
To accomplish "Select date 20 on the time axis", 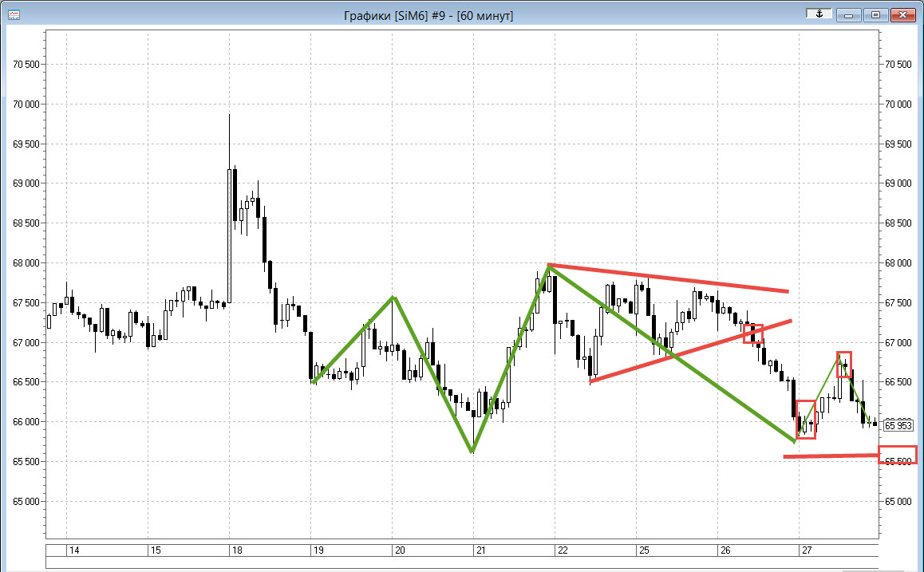I will click(400, 550).
